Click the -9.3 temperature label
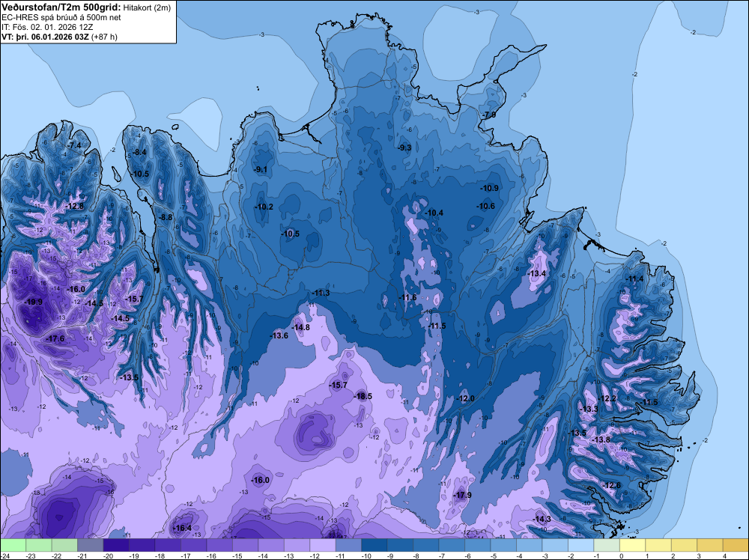The width and height of the screenshot is (749, 560). 404,147
